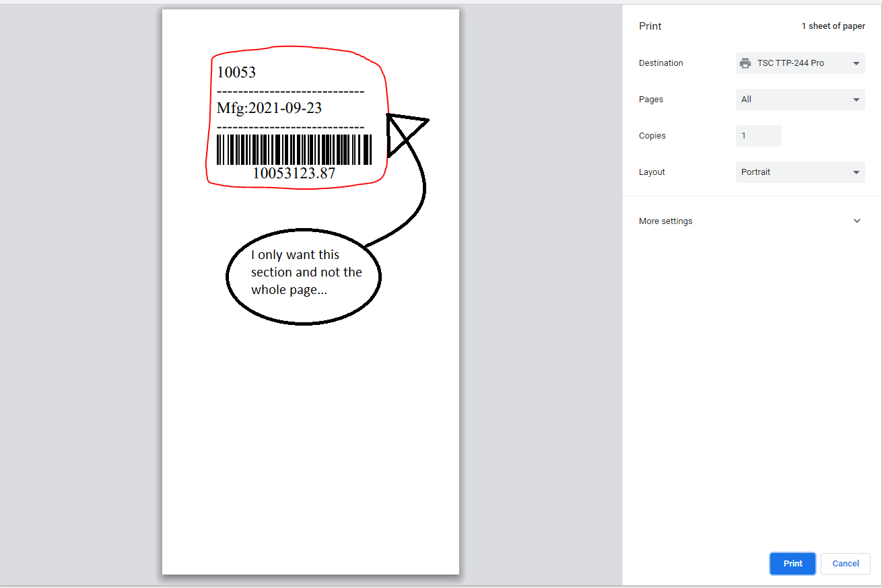Screen dimensions: 882x588
Task: Click the print preview page thumbnail
Action: coord(310,292)
